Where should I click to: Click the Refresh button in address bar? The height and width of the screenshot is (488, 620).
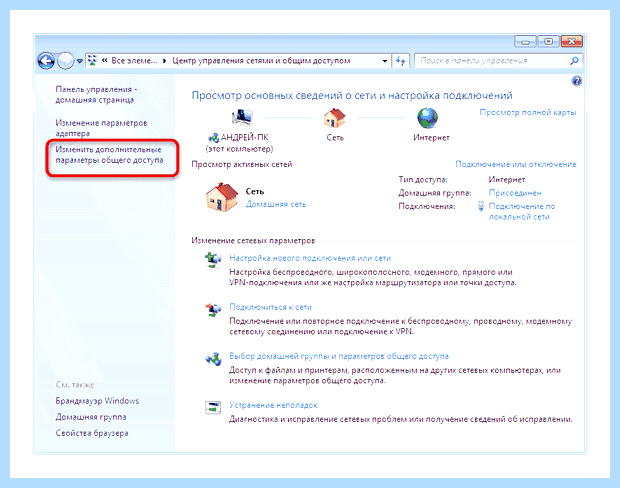coord(400,61)
